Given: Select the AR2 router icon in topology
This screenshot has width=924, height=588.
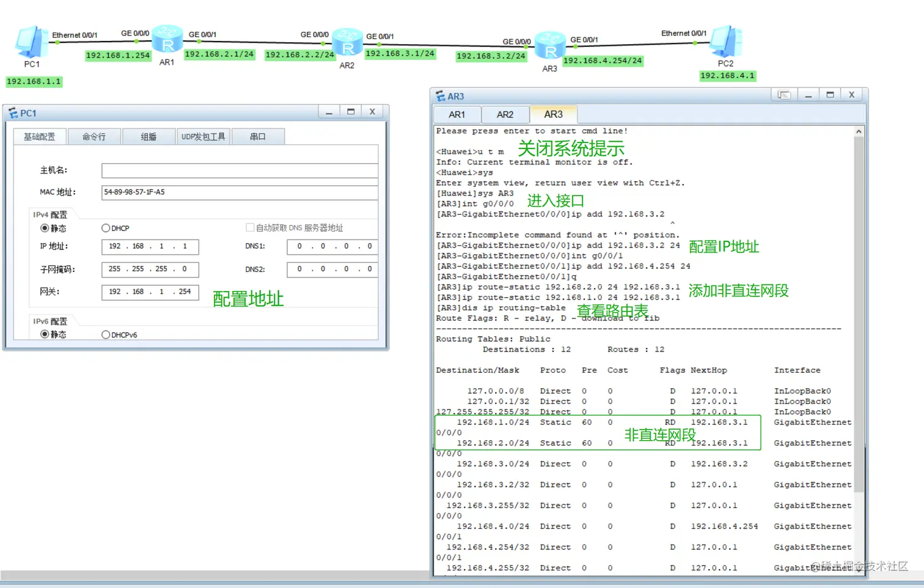Looking at the screenshot, I should click(x=347, y=43).
